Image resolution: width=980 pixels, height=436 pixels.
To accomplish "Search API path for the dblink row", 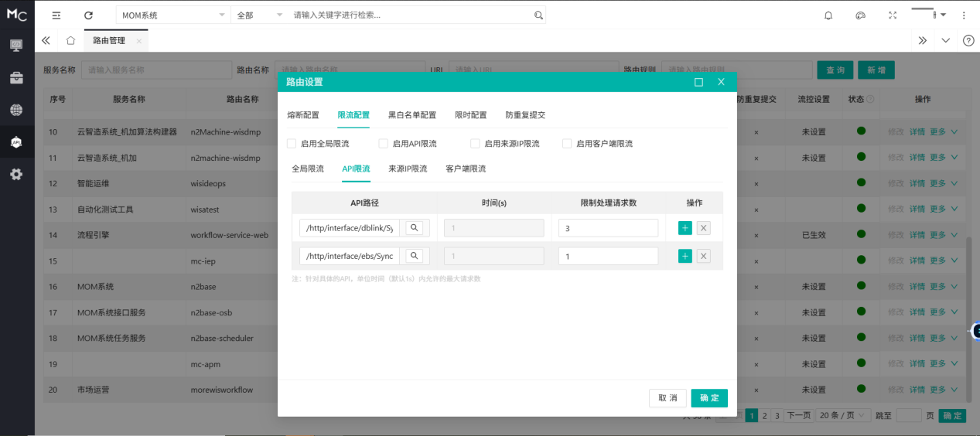I will pos(415,227).
